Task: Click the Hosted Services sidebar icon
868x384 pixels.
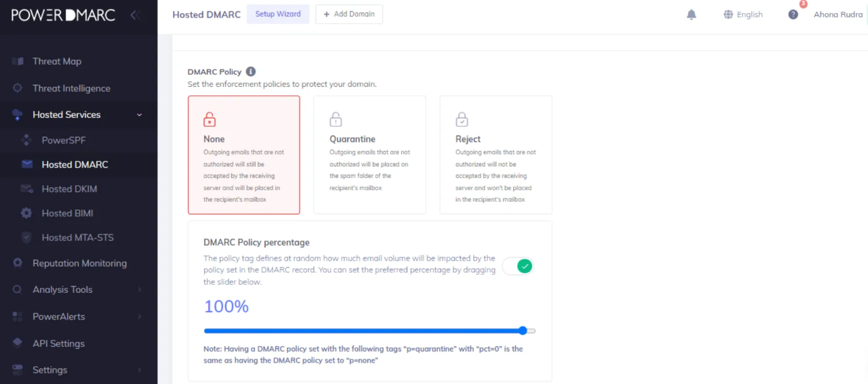Action: 17,115
